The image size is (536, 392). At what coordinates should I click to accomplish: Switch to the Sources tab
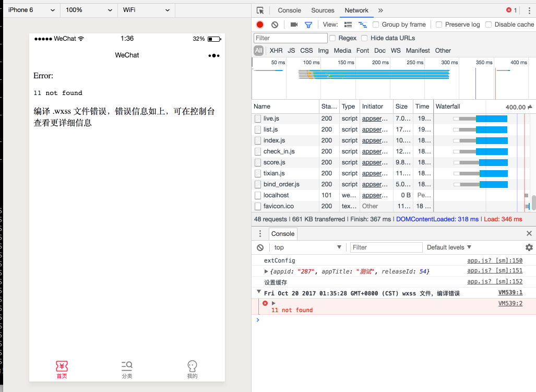coord(323,10)
